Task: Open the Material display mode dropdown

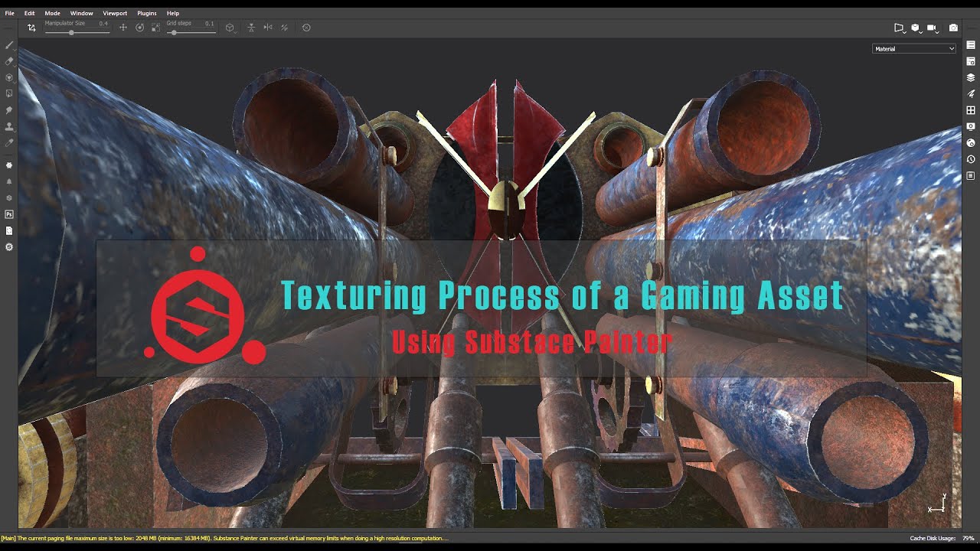Action: 915,49
